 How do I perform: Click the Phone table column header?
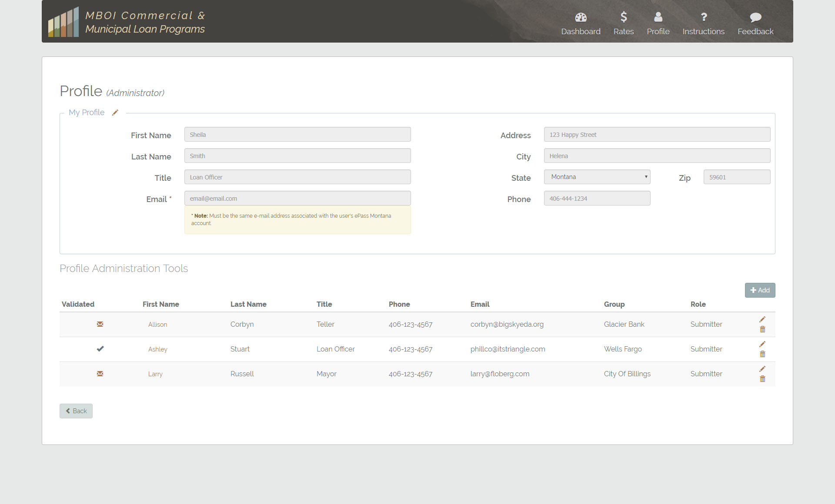tap(399, 304)
